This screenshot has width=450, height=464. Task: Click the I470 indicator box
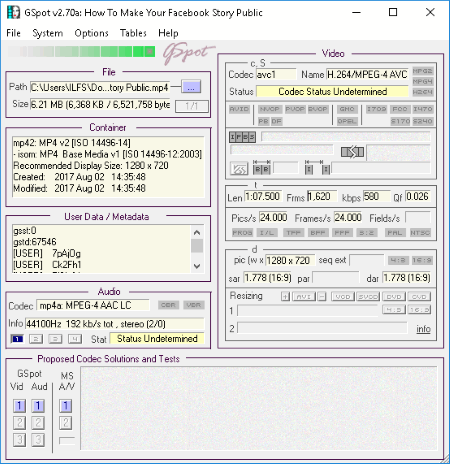(x=422, y=109)
